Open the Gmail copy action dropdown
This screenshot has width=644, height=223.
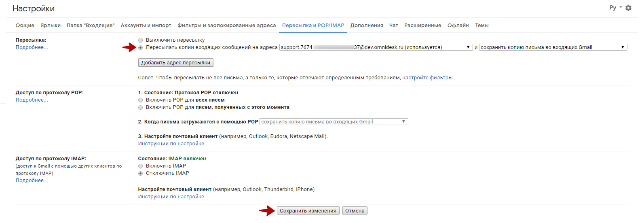tap(553, 47)
